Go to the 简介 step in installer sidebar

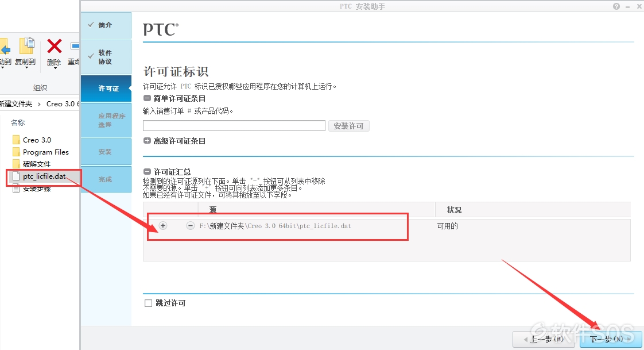106,25
